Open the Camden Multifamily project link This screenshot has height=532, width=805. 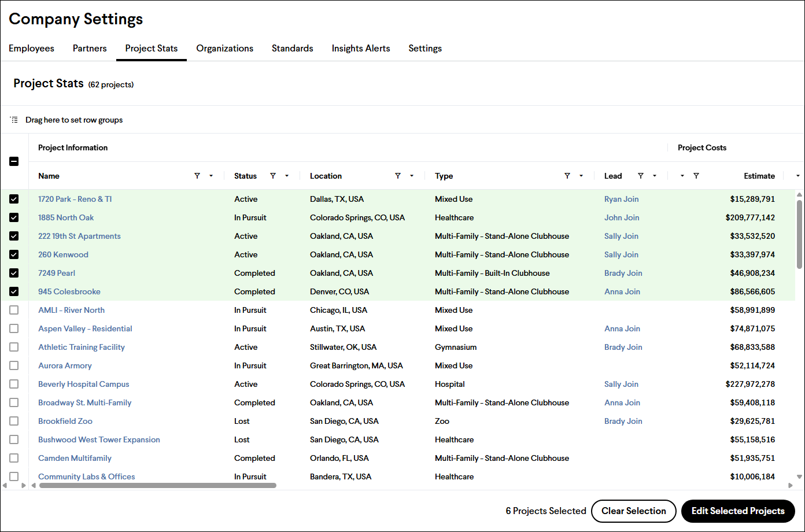tap(75, 458)
